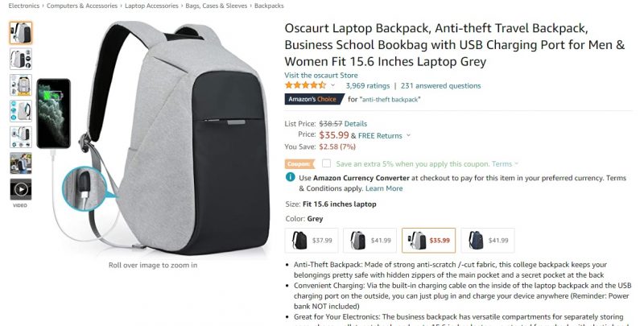Image resolution: width=644 pixels, height=326 pixels.
Task: Check the Save an extra 5% coupon box
Action: pyautogui.click(x=326, y=163)
